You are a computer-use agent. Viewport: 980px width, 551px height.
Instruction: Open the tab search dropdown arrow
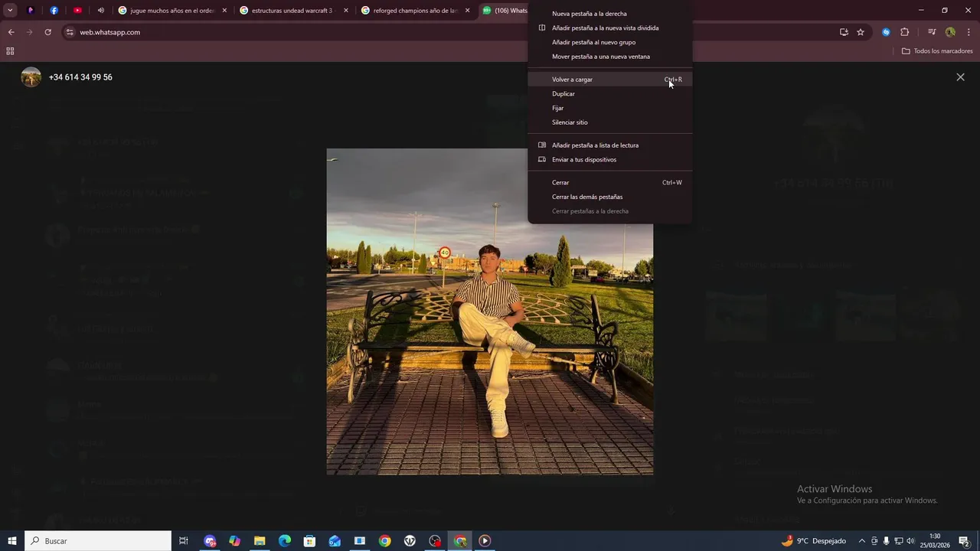click(10, 11)
